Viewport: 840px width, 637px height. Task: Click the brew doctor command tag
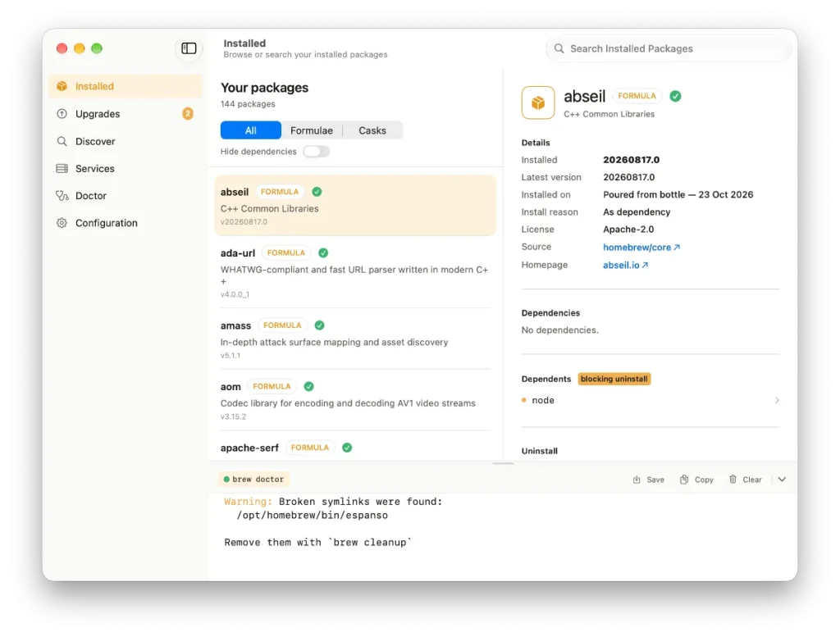pyautogui.click(x=253, y=479)
